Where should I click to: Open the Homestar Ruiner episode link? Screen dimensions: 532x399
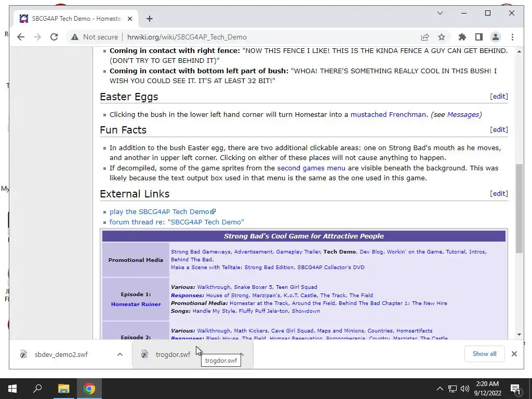pyautogui.click(x=136, y=304)
